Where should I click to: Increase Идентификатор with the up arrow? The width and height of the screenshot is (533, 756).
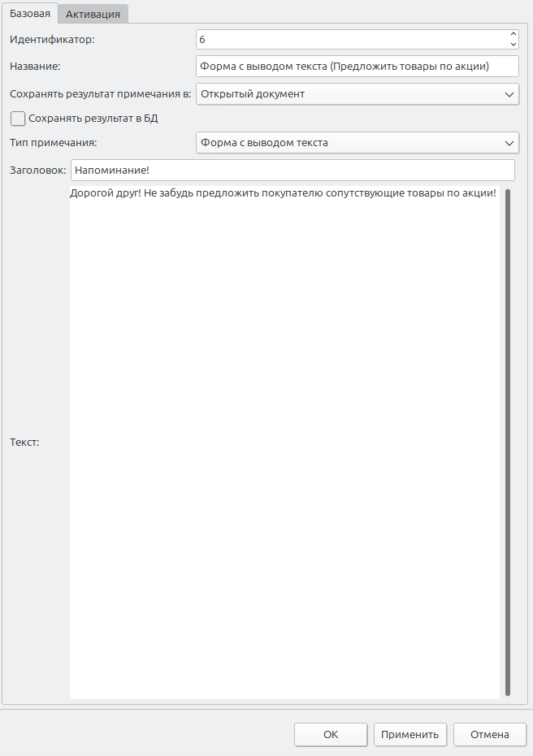(513, 34)
